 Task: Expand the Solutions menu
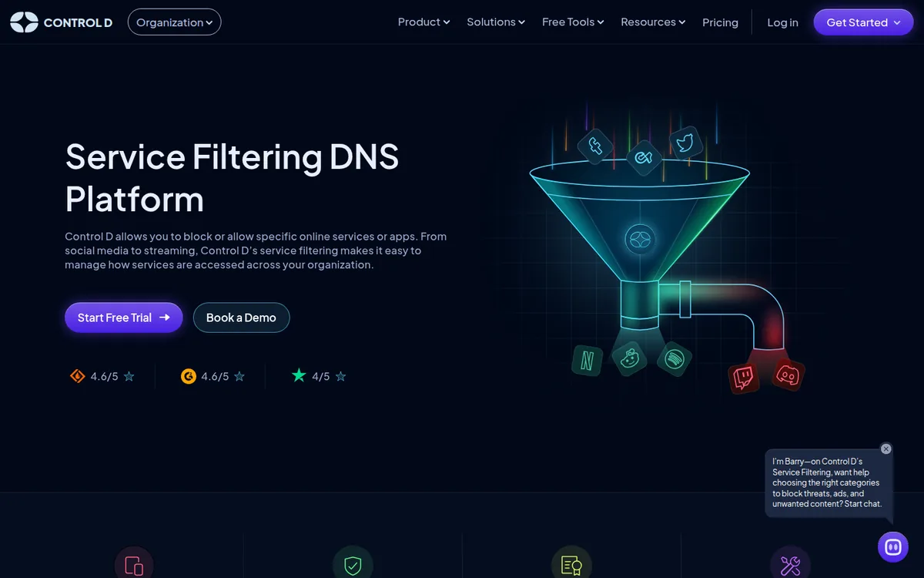pyautogui.click(x=496, y=22)
